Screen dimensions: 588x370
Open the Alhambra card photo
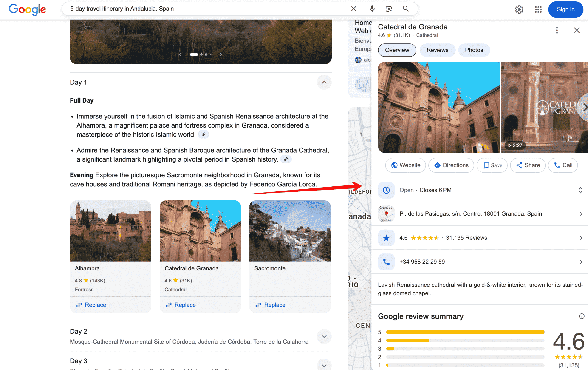point(111,231)
